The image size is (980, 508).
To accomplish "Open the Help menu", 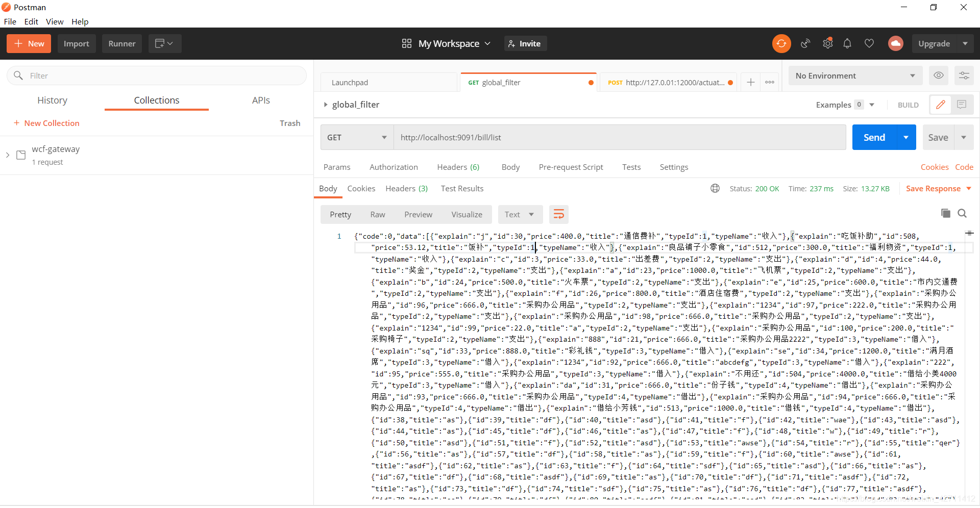I will pyautogui.click(x=80, y=21).
